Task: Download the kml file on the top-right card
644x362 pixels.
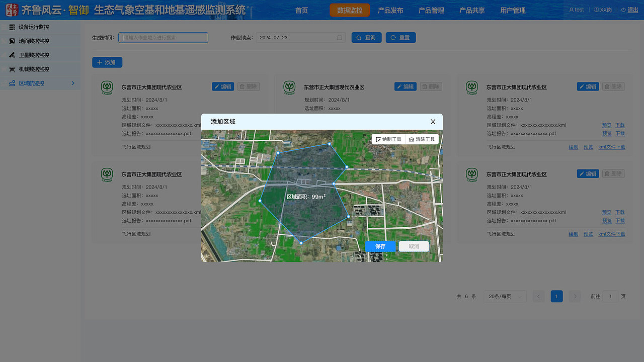Action: tap(620, 125)
